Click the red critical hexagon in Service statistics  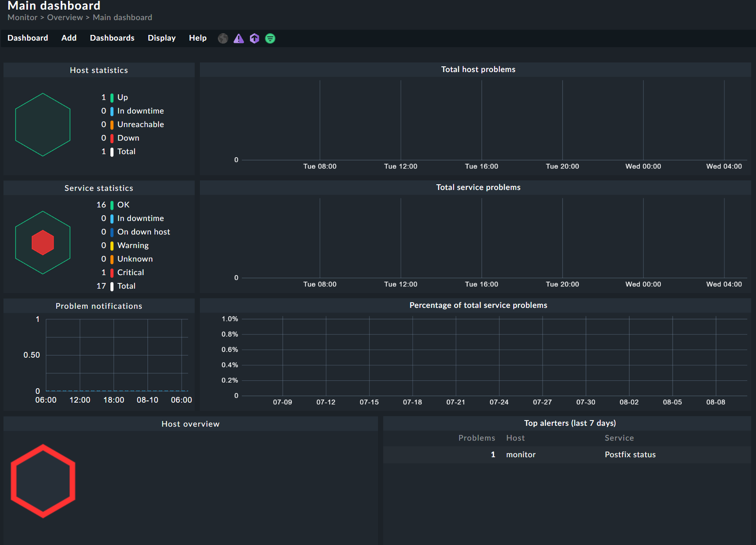pyautogui.click(x=43, y=242)
